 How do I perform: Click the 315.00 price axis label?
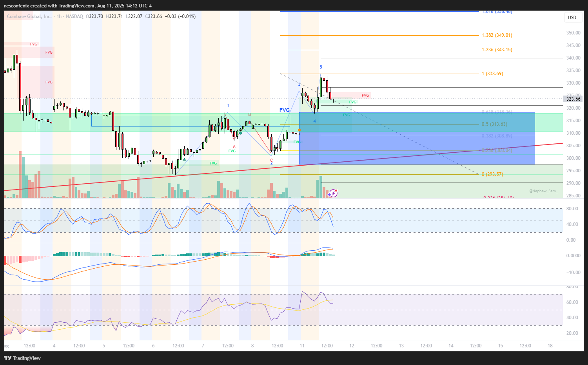click(573, 121)
